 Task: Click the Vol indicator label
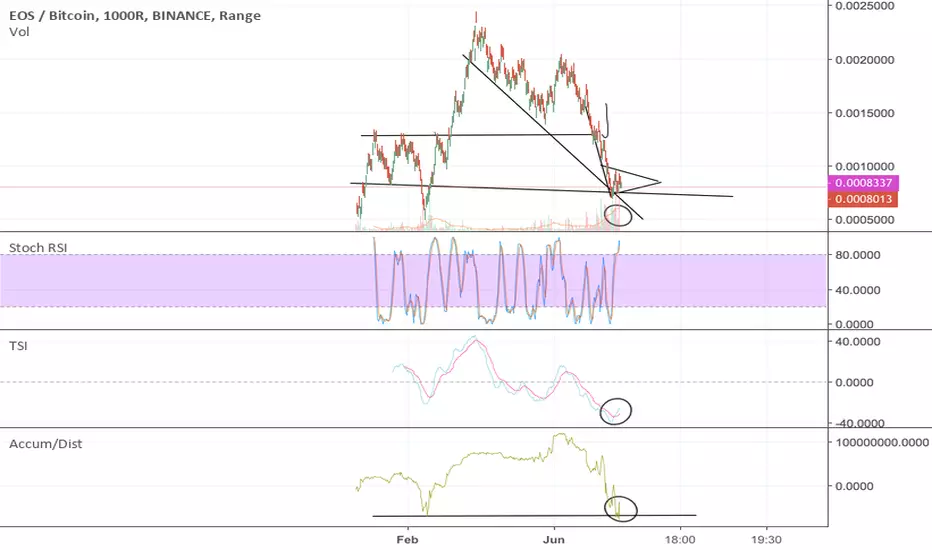tap(19, 32)
